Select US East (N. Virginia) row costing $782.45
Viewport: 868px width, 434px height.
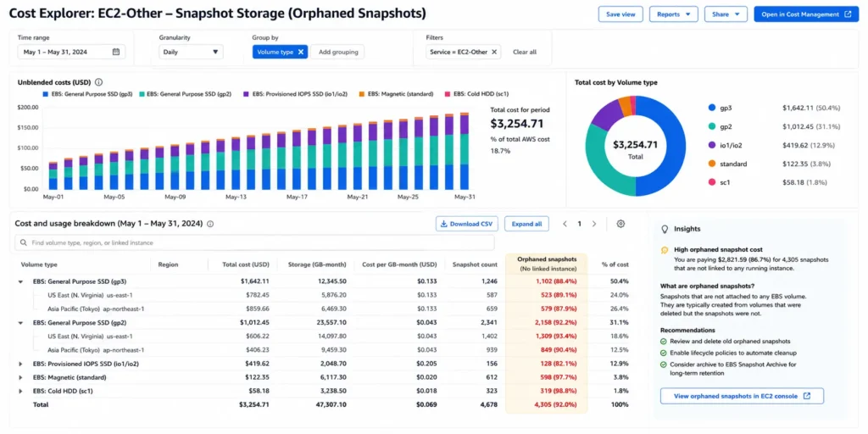324,295
